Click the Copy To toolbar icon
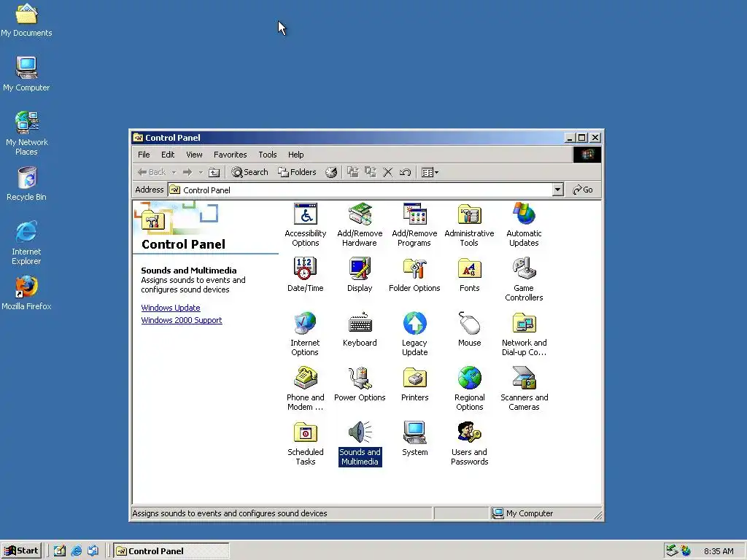 [370, 172]
